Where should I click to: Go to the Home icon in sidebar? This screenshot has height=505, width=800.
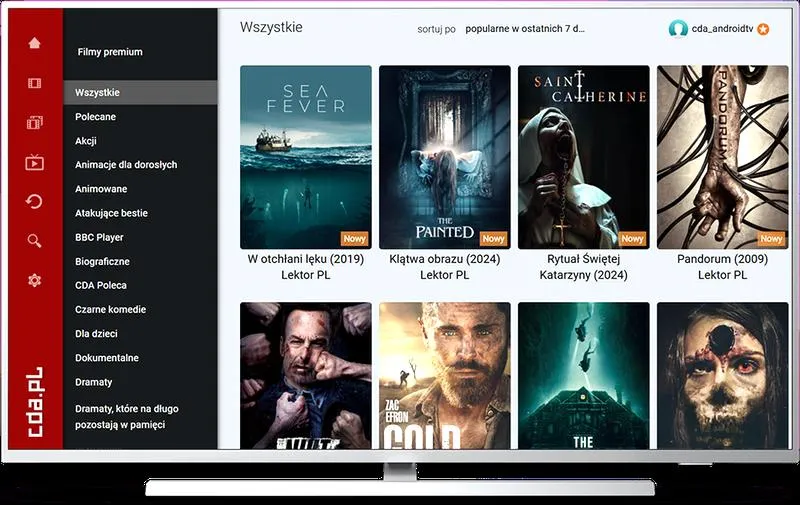tap(34, 43)
